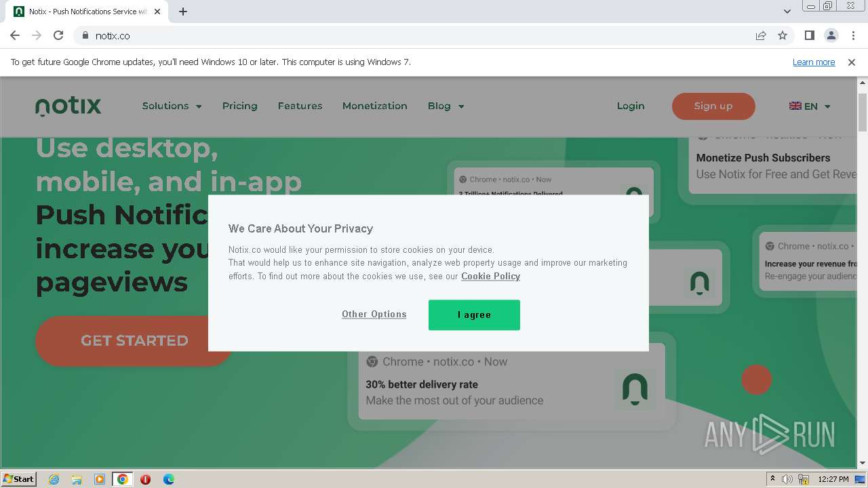This screenshot has width=868, height=488.
Task: Click the GET STARTED button
Action: click(134, 340)
